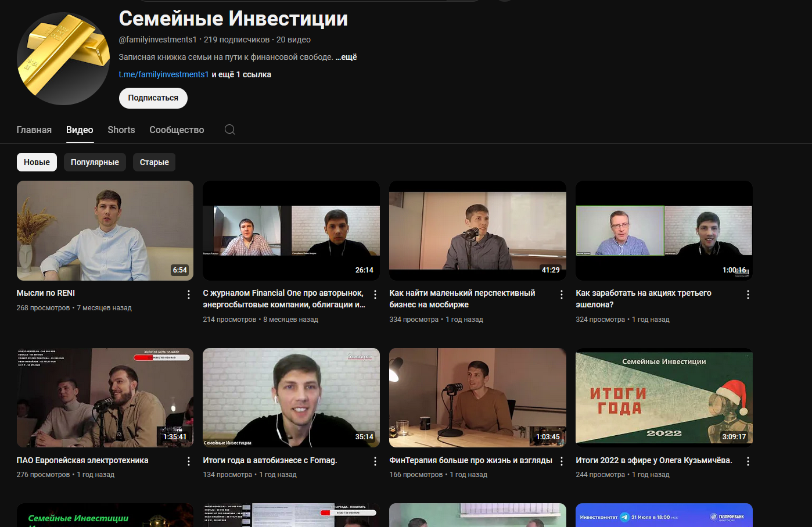Click title Как найти маленький перспективный бизнес
Viewport: 812px width, 527px height.
(462, 299)
